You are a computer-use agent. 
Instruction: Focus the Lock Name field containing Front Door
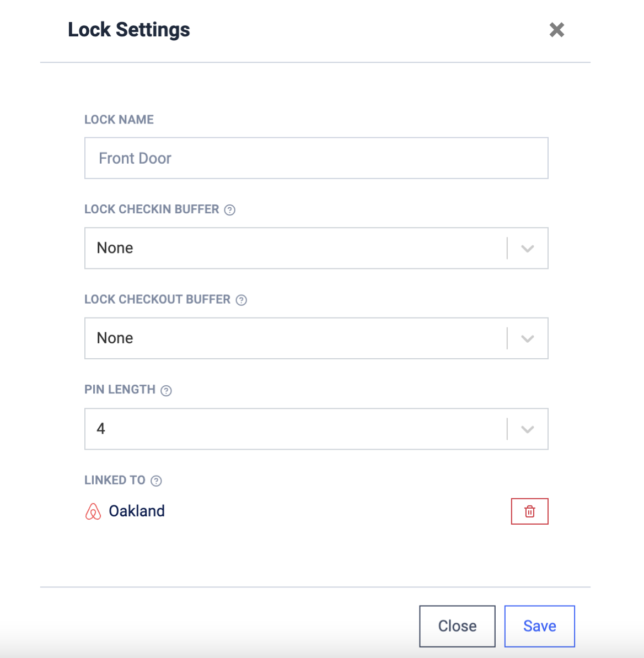click(316, 158)
